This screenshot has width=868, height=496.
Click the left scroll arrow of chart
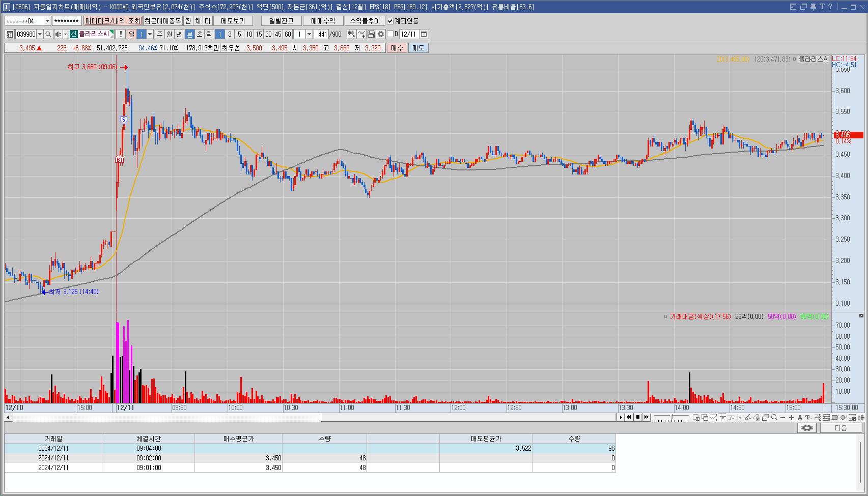point(8,417)
